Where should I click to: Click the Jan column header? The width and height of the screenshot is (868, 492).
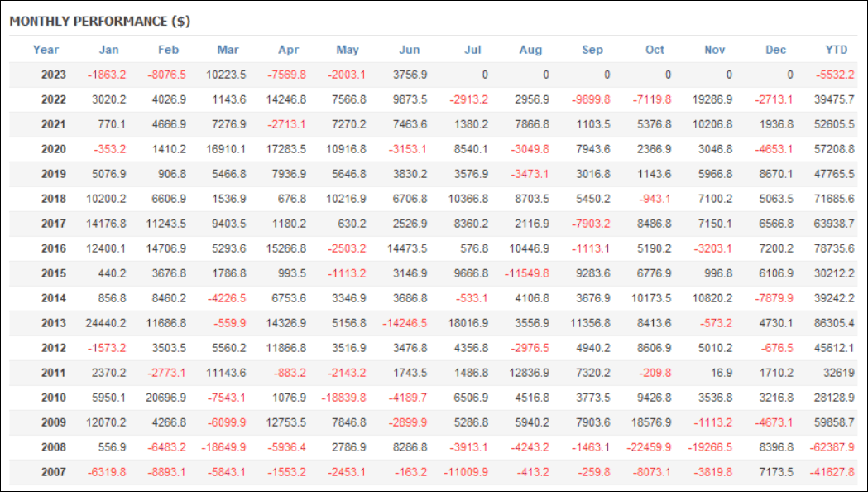click(108, 50)
